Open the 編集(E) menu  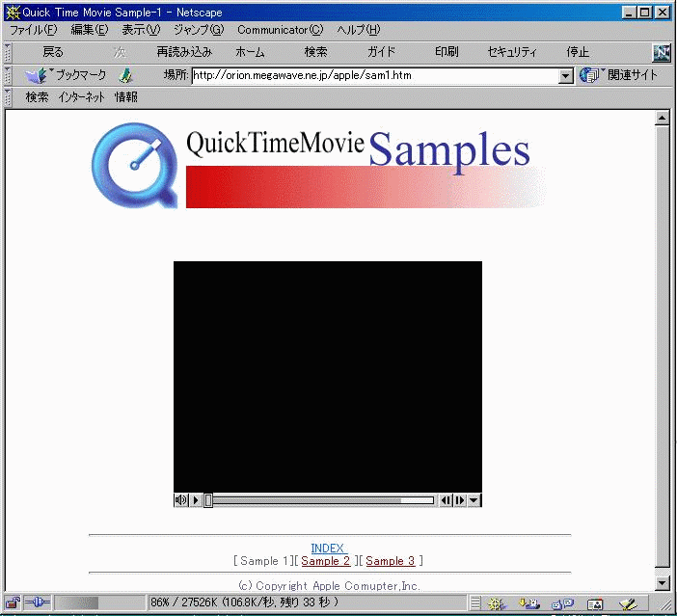90,30
